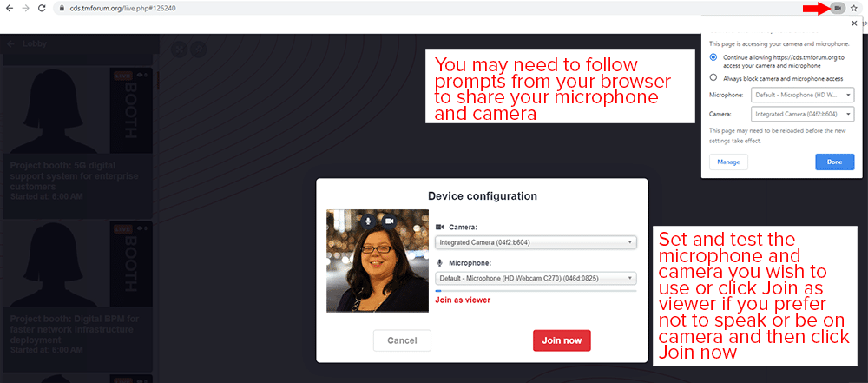Bookmark the page with the star icon
Image resolution: width=868 pixels, height=383 pixels.
853,9
